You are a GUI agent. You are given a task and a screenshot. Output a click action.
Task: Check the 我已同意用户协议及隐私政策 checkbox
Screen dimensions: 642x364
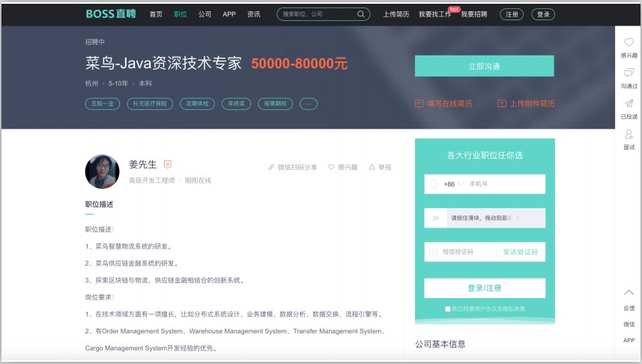447,309
